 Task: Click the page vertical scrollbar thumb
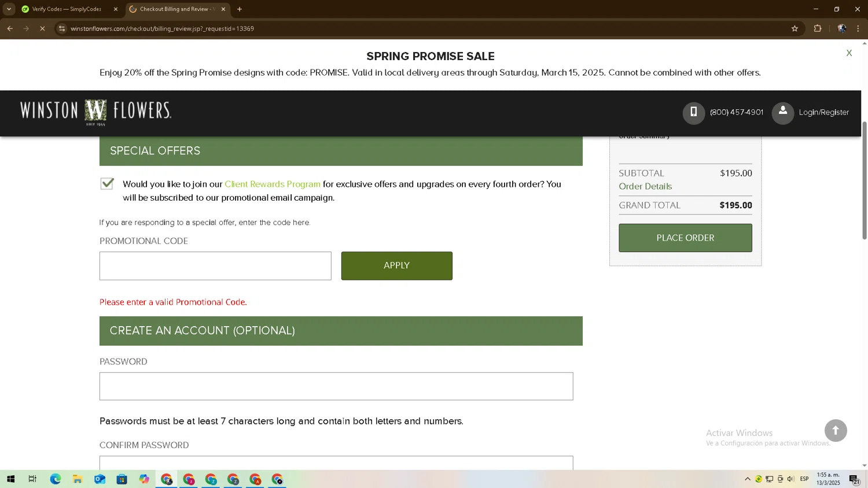[x=865, y=180]
